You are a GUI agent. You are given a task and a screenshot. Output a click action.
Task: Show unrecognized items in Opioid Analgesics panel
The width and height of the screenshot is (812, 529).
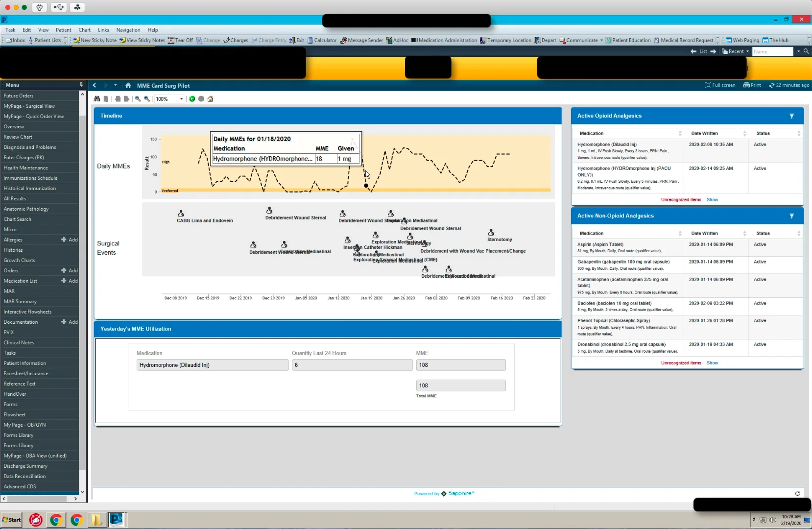pos(712,200)
